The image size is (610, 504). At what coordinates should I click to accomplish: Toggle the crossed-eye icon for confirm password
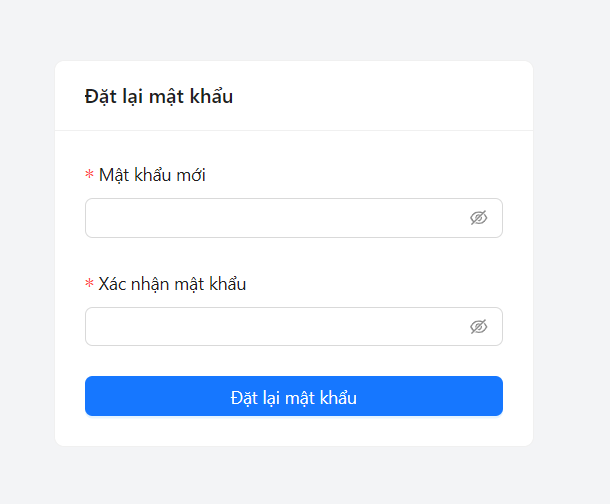pyautogui.click(x=478, y=327)
